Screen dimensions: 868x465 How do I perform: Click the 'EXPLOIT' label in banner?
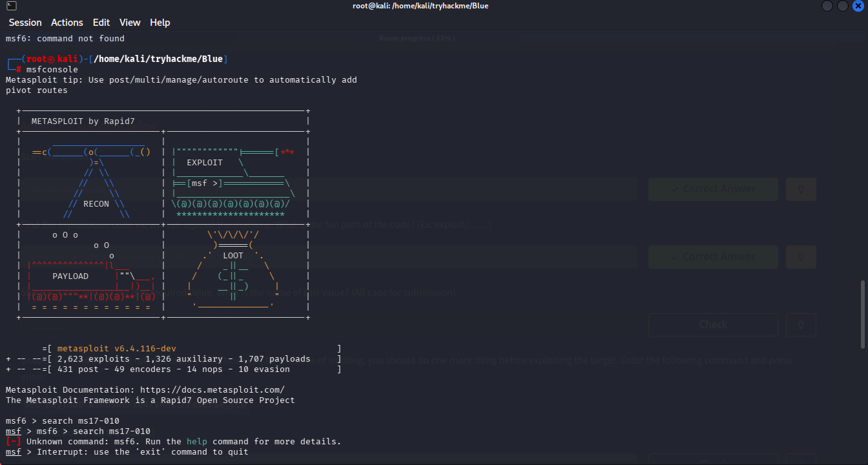(x=205, y=163)
